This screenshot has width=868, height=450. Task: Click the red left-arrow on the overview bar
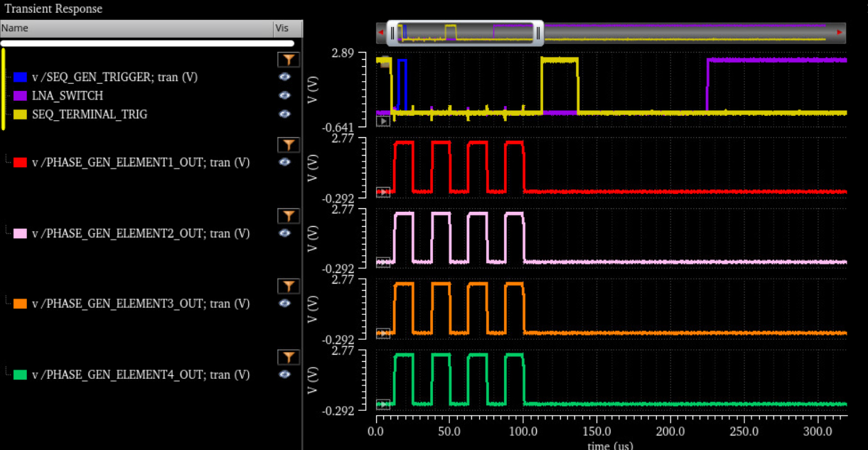[x=381, y=32]
